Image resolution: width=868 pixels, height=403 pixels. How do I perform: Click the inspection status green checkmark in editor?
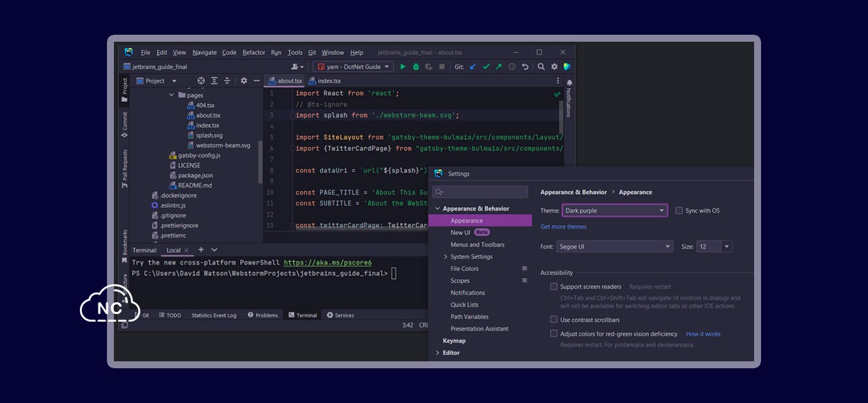[557, 94]
